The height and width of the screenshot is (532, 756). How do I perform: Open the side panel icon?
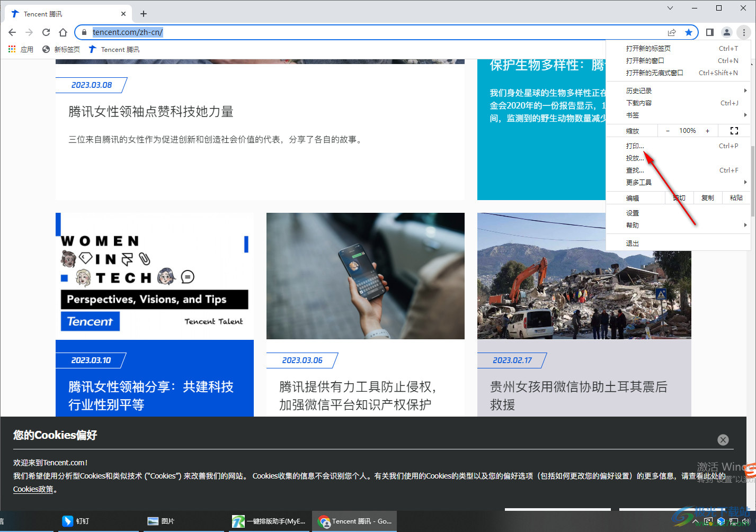pyautogui.click(x=710, y=32)
